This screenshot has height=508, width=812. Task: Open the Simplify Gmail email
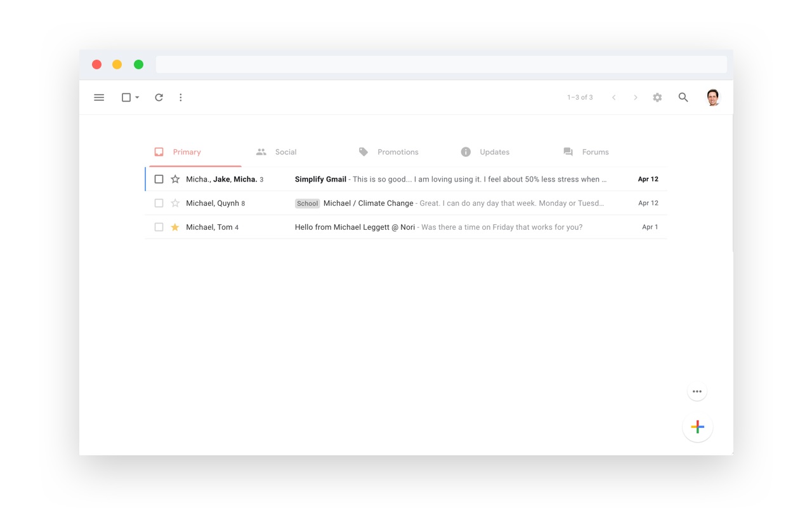[406, 179]
